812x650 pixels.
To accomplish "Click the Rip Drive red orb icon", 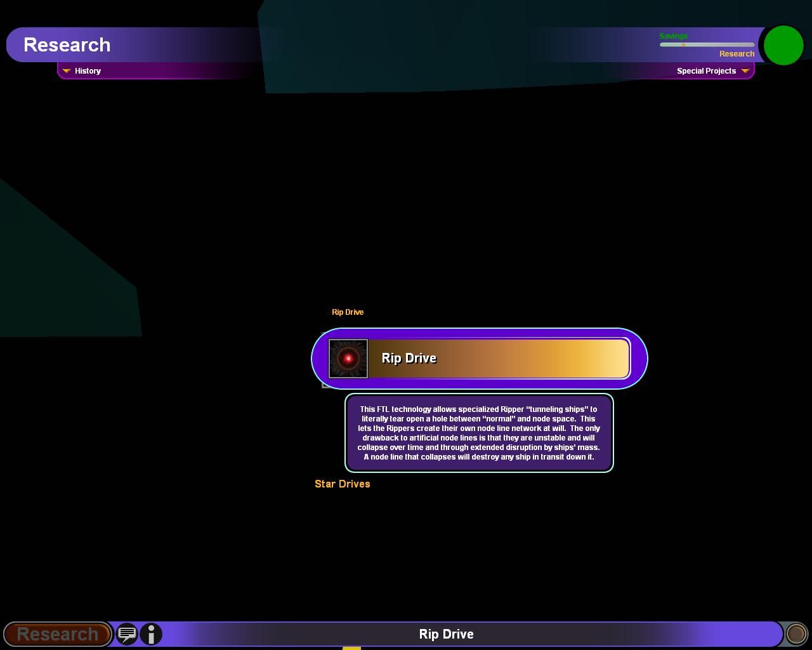I will coord(348,359).
